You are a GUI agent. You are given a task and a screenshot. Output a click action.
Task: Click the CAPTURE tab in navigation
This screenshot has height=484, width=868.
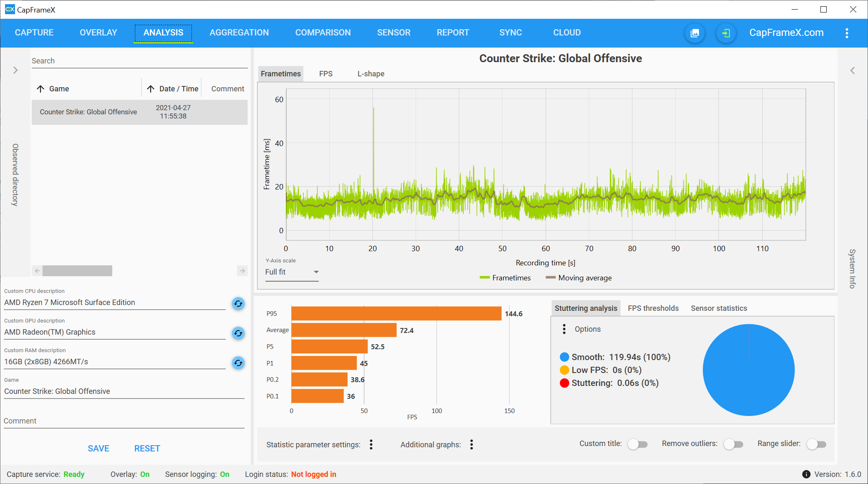(35, 33)
